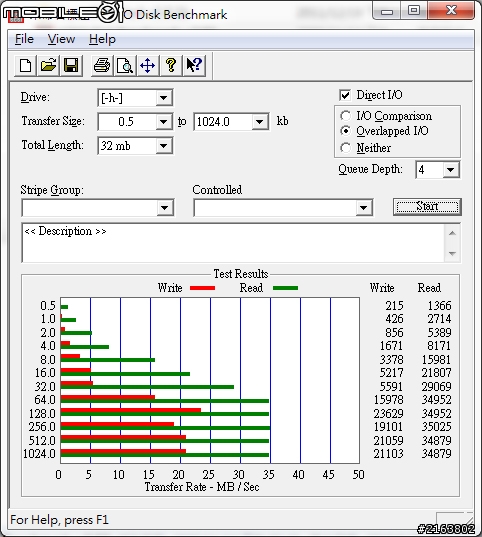Click inside the Description text box
This screenshot has height=537, width=482.
tap(233, 243)
